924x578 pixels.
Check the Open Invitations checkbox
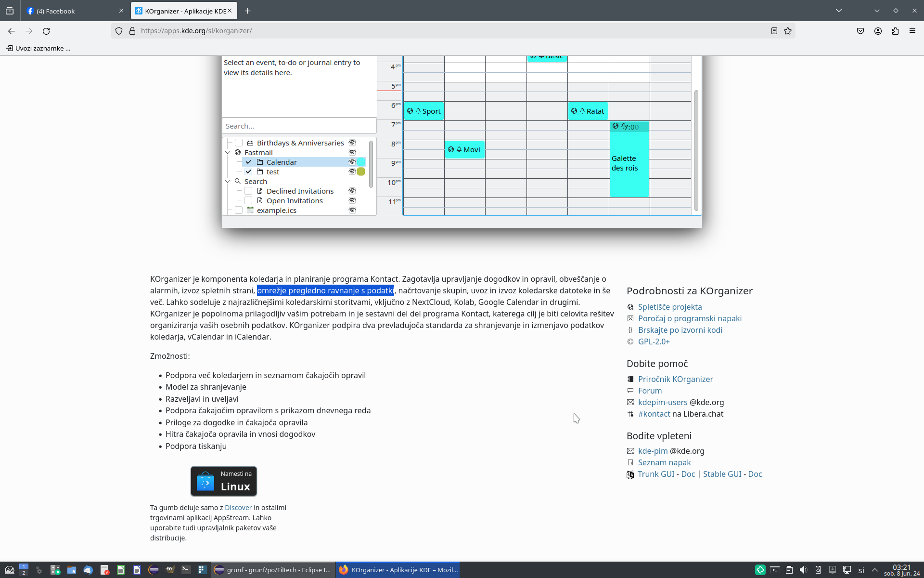click(248, 200)
